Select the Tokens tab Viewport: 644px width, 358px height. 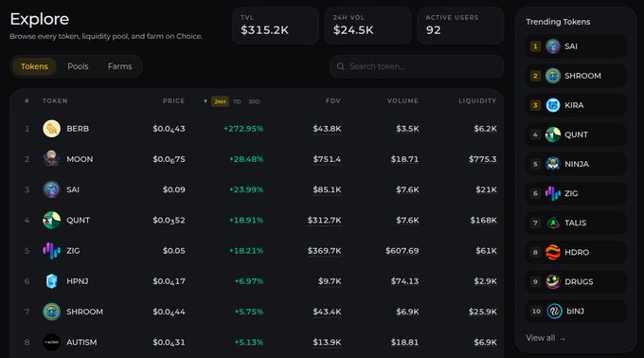click(34, 66)
